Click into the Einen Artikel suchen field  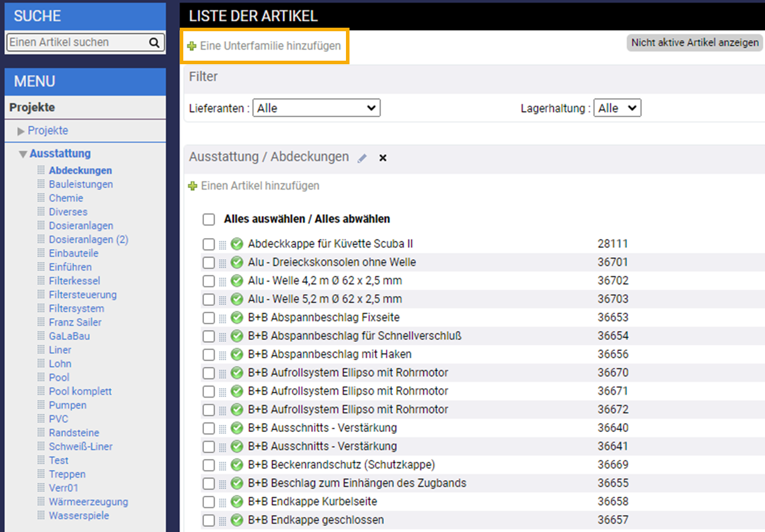click(x=77, y=42)
